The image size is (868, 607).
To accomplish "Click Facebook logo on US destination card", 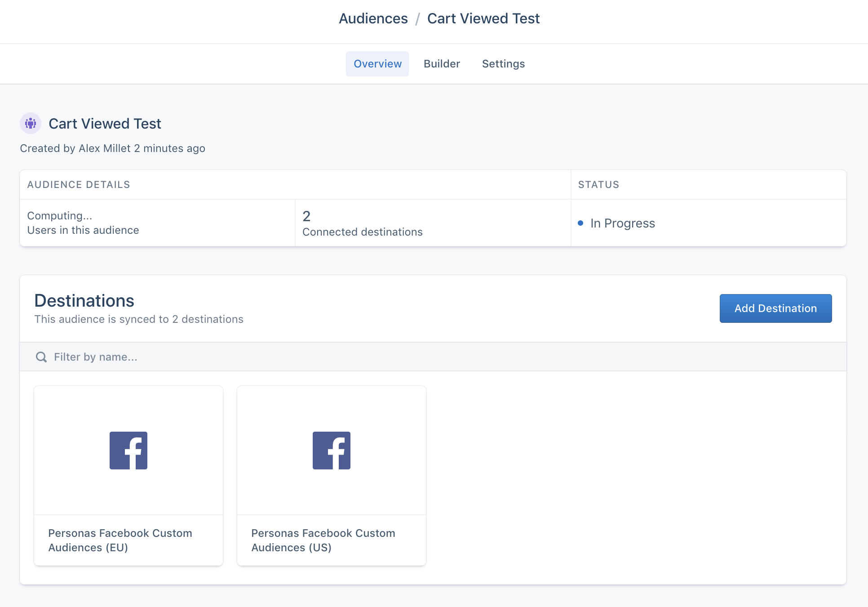I will (332, 451).
